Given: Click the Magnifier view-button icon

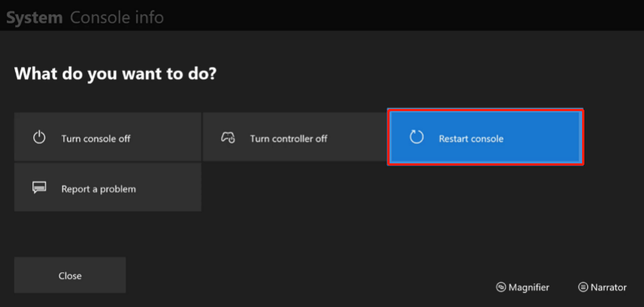Looking at the screenshot, I should 501,287.
